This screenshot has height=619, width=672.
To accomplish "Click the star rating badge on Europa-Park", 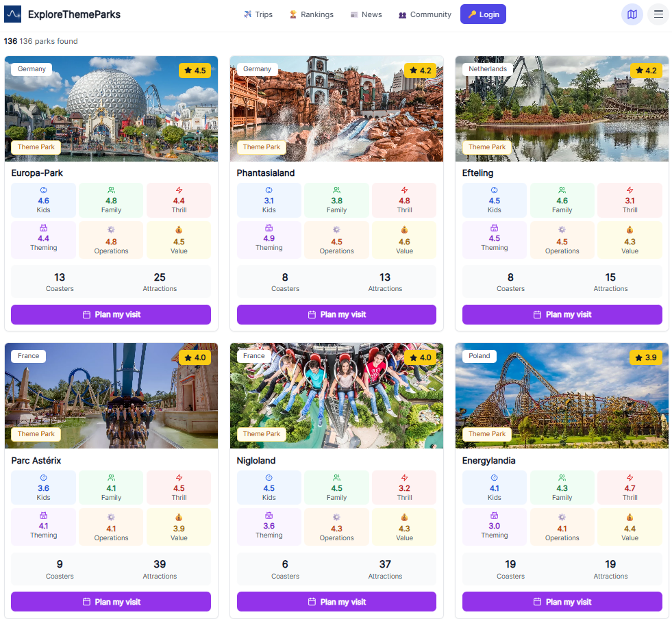I will 195,70.
